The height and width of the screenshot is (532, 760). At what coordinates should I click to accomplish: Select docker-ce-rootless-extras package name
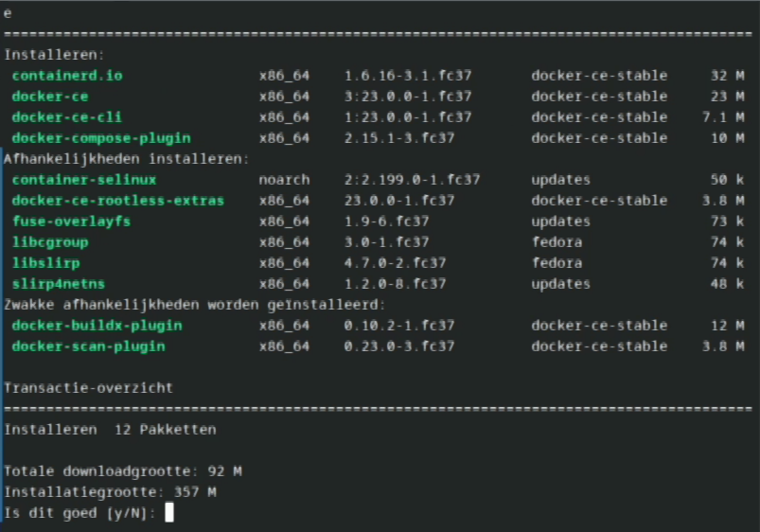click(118, 201)
